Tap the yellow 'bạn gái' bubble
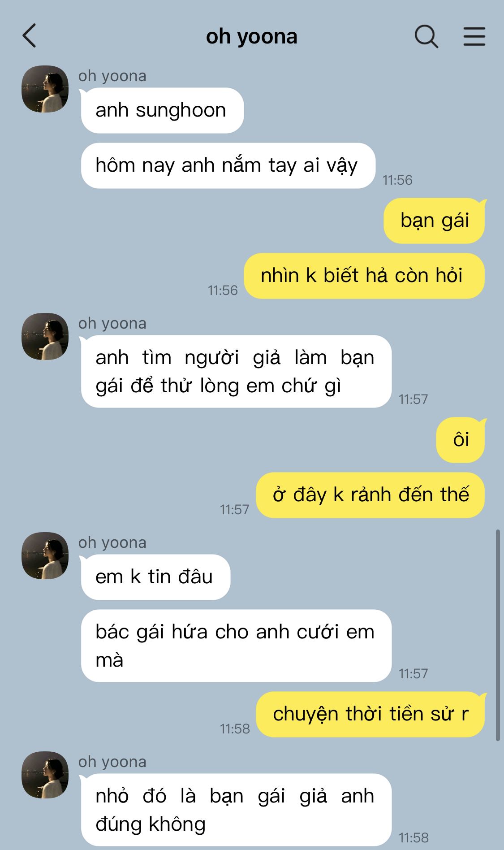Image resolution: width=504 pixels, height=850 pixels. (435, 221)
